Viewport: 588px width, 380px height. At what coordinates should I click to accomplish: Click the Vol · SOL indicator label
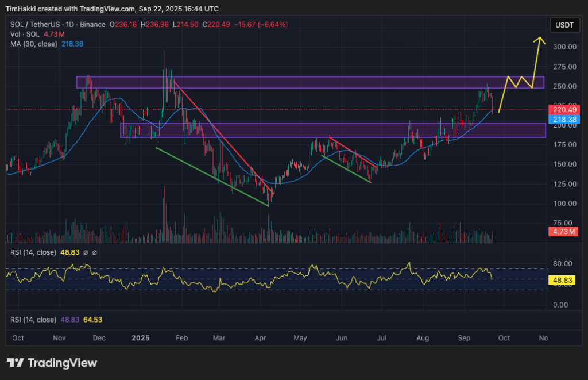25,34
